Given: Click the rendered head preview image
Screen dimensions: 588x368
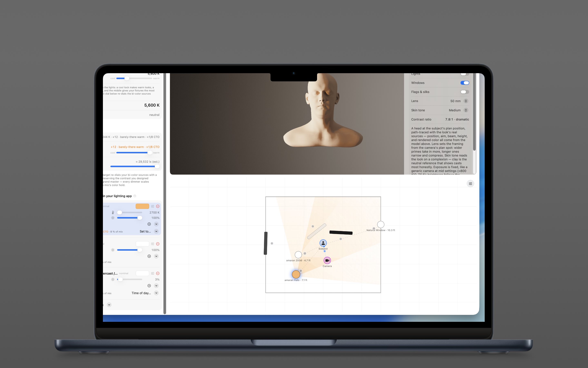Looking at the screenshot, I should [287, 124].
